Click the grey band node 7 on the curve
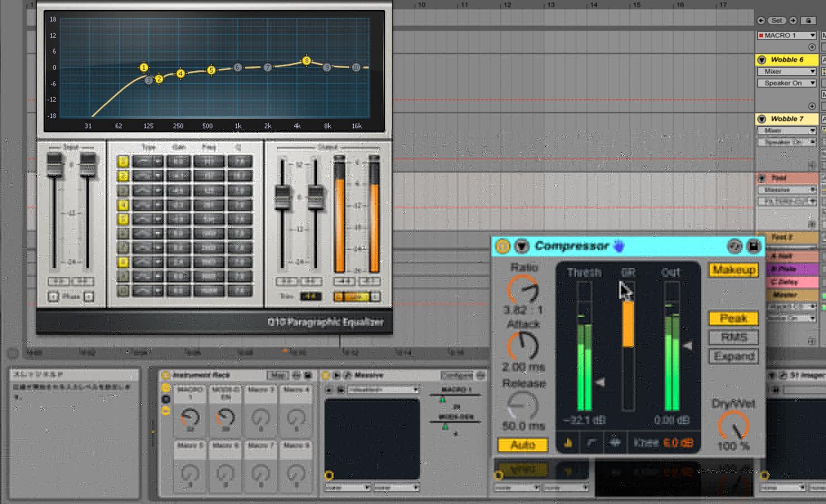The width and height of the screenshot is (826, 504). (268, 68)
